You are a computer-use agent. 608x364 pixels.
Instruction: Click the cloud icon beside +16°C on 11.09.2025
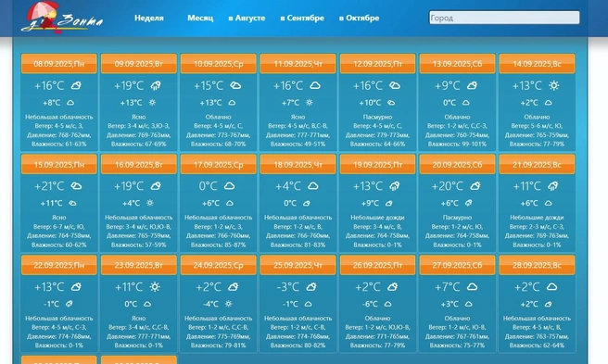click(315, 85)
